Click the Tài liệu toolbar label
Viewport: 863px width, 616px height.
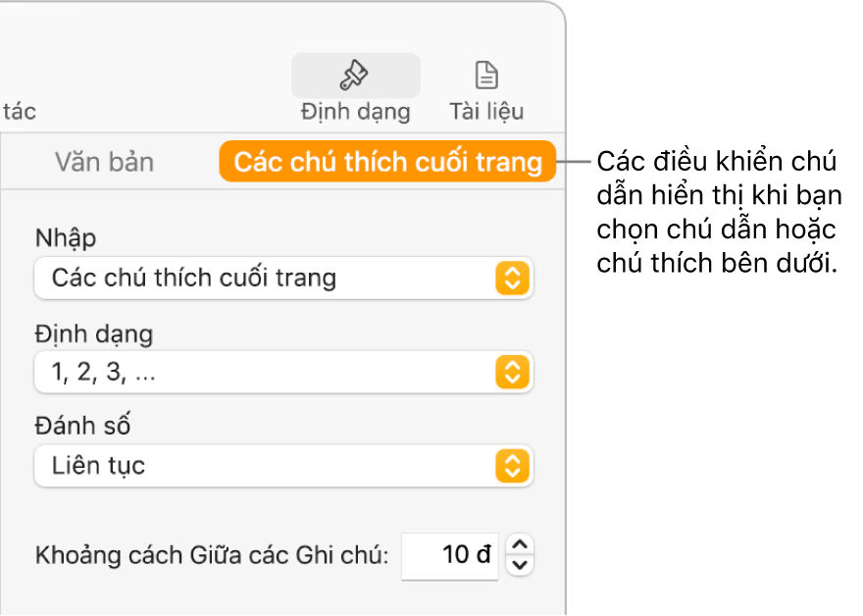pos(486,111)
